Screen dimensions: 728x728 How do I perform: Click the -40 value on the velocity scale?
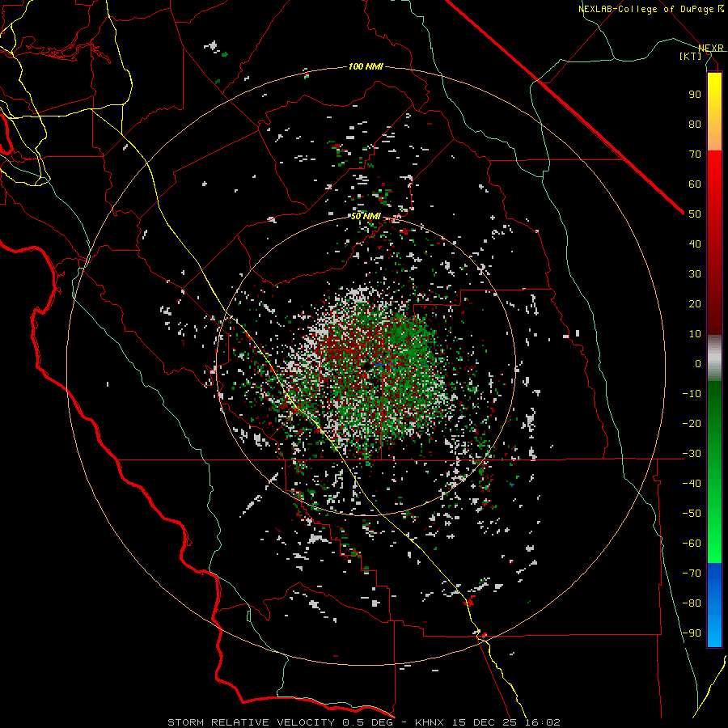tap(692, 484)
